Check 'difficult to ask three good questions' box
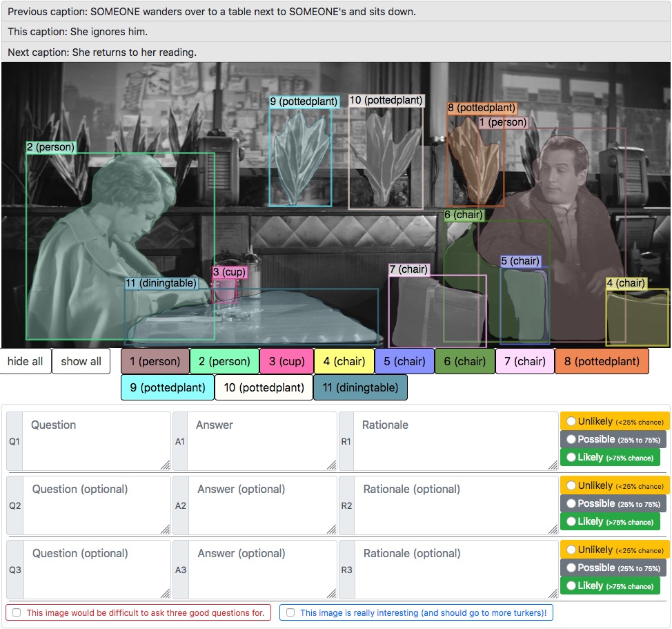The width and height of the screenshot is (672, 629). [x=17, y=612]
